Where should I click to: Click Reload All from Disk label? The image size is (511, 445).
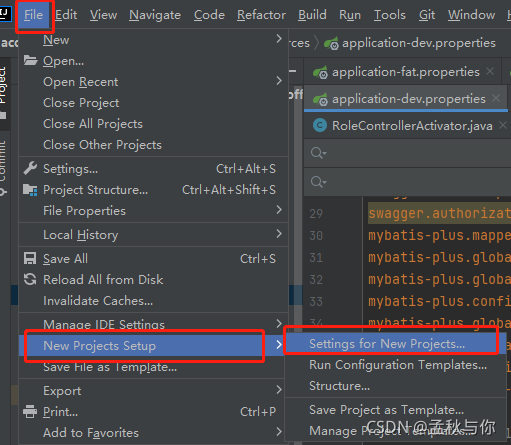[x=103, y=280]
